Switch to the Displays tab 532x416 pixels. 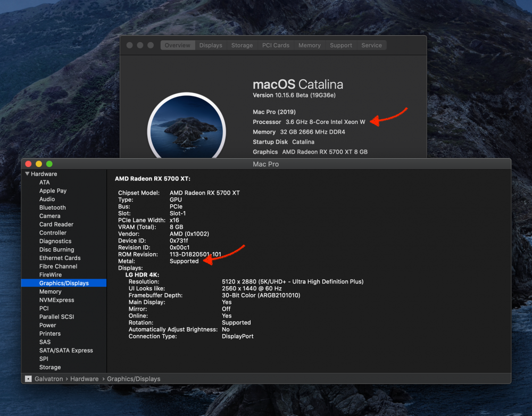(x=211, y=45)
